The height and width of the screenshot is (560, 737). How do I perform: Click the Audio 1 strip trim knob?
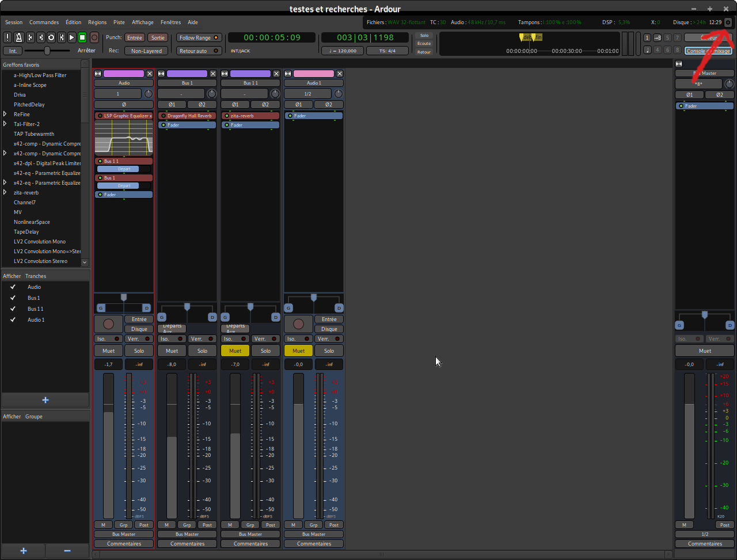click(x=339, y=94)
